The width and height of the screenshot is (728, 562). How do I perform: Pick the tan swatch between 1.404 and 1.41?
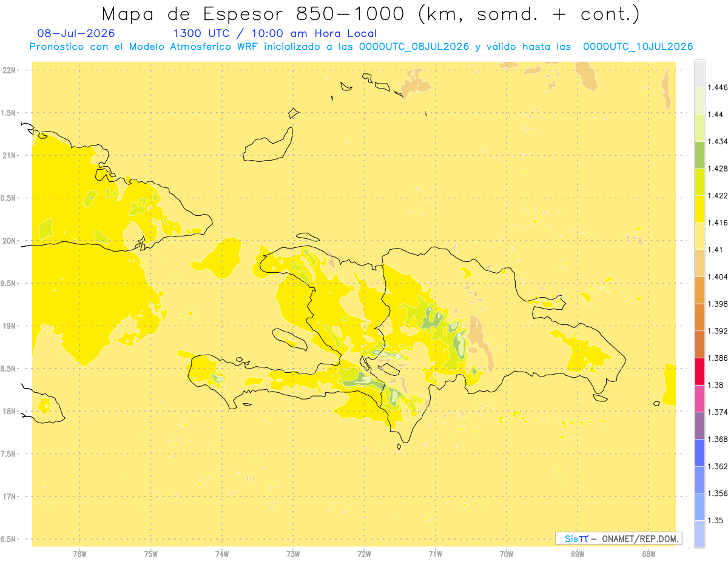point(699,263)
